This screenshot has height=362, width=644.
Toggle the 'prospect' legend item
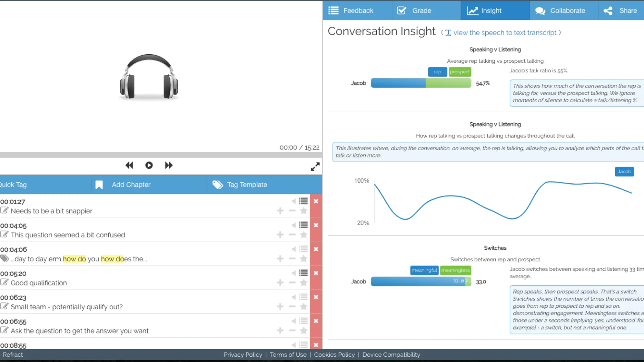(460, 72)
